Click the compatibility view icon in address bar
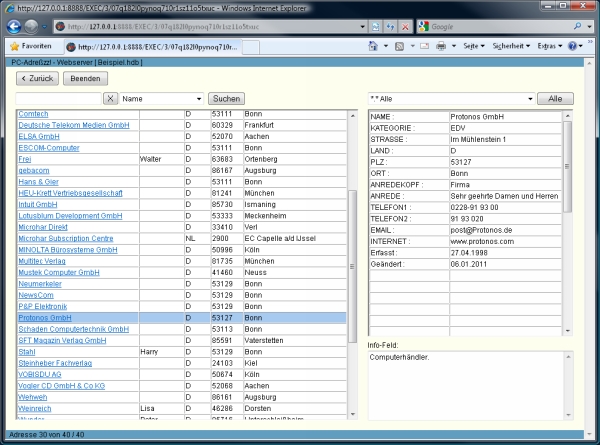The height and width of the screenshot is (445, 600). coord(375,26)
